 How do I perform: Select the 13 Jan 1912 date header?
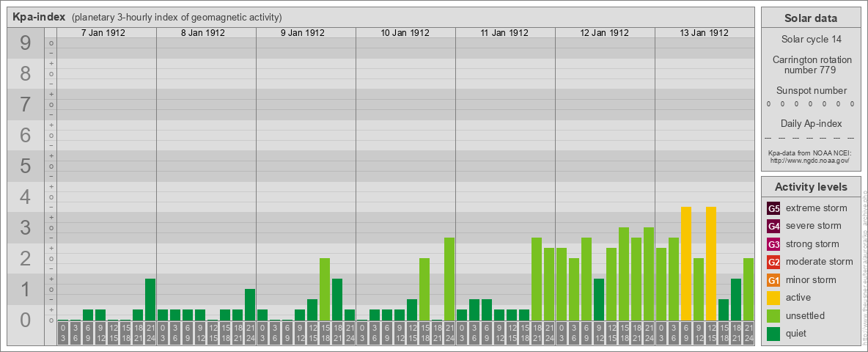[x=704, y=33]
